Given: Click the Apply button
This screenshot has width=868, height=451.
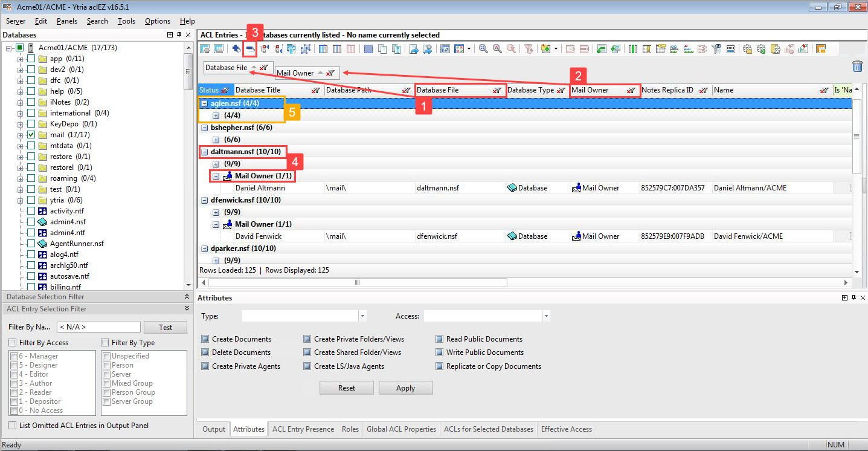Looking at the screenshot, I should pos(405,388).
